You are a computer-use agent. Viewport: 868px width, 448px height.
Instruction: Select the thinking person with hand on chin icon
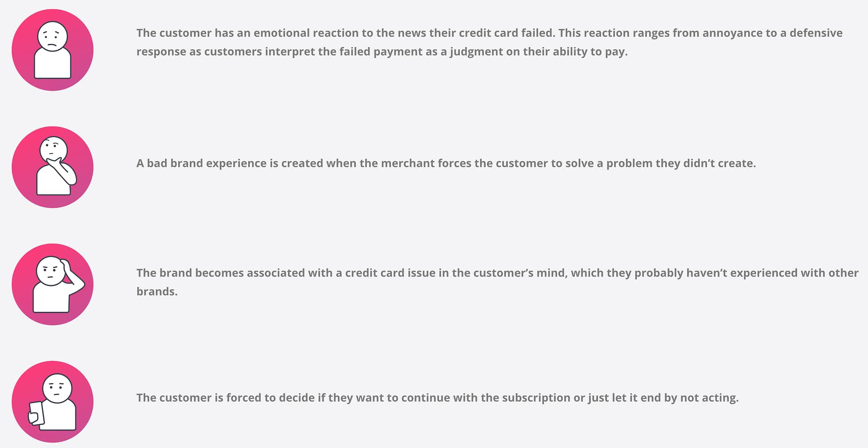point(52,167)
